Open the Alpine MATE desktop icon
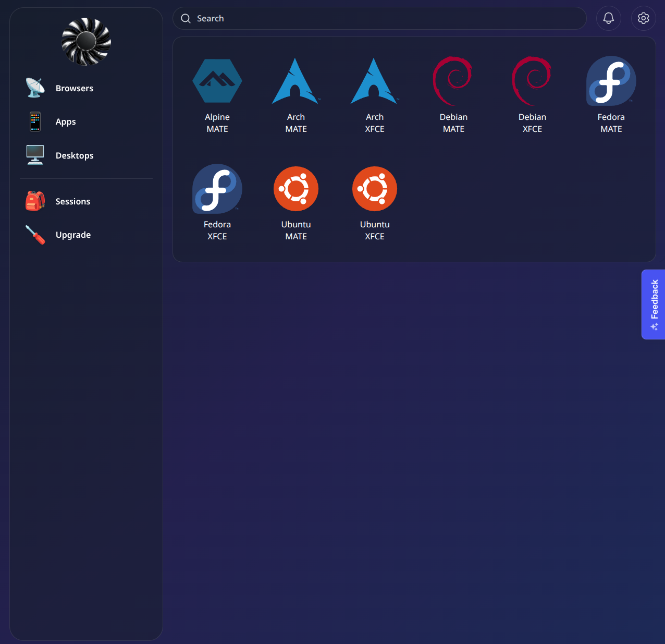 pyautogui.click(x=217, y=81)
